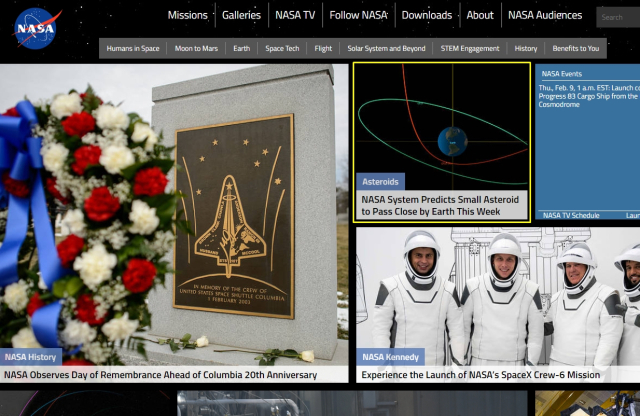640x416 pixels.
Task: Read the Columbia 20th Anniversary headline
Action: click(160, 375)
